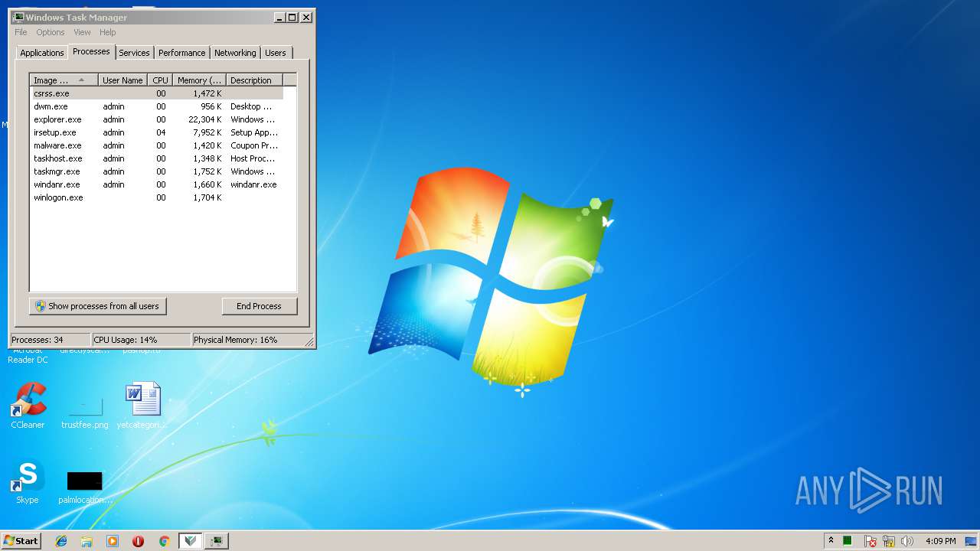Open Windows Explorer folder icon in taskbar

(87, 541)
